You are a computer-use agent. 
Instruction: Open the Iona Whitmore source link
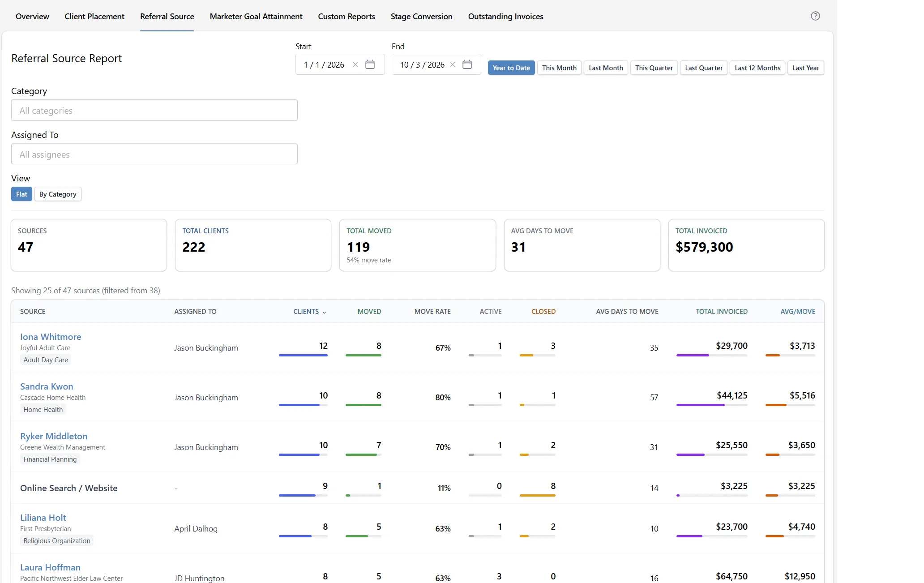click(51, 337)
